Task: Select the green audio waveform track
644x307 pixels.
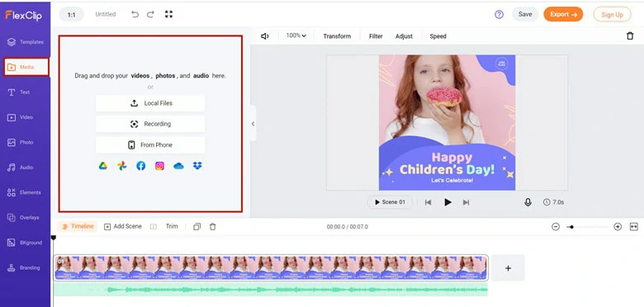Action: pos(271,290)
